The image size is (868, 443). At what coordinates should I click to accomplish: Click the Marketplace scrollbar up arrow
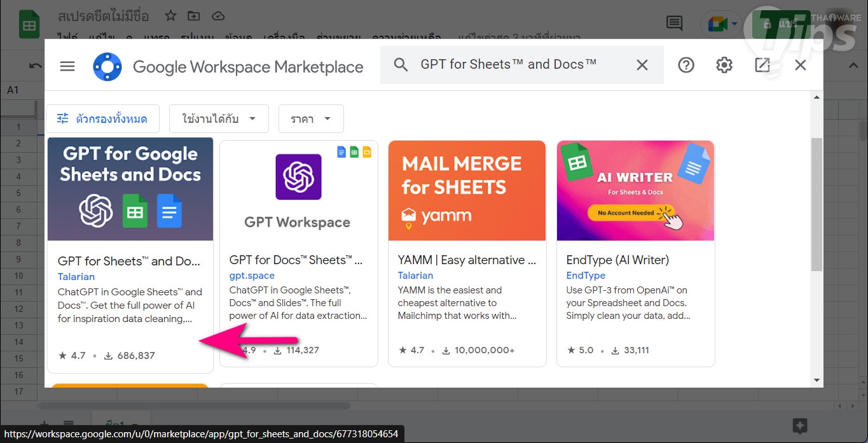tap(816, 97)
